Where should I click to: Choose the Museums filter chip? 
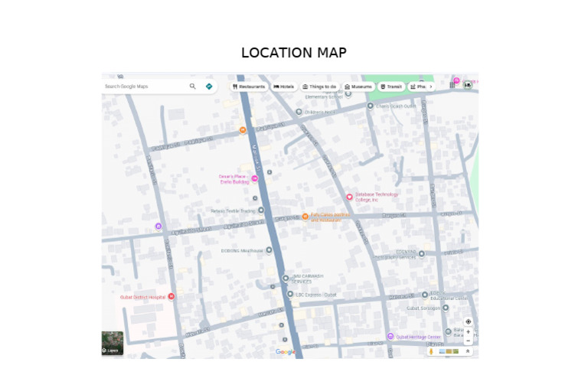click(358, 86)
